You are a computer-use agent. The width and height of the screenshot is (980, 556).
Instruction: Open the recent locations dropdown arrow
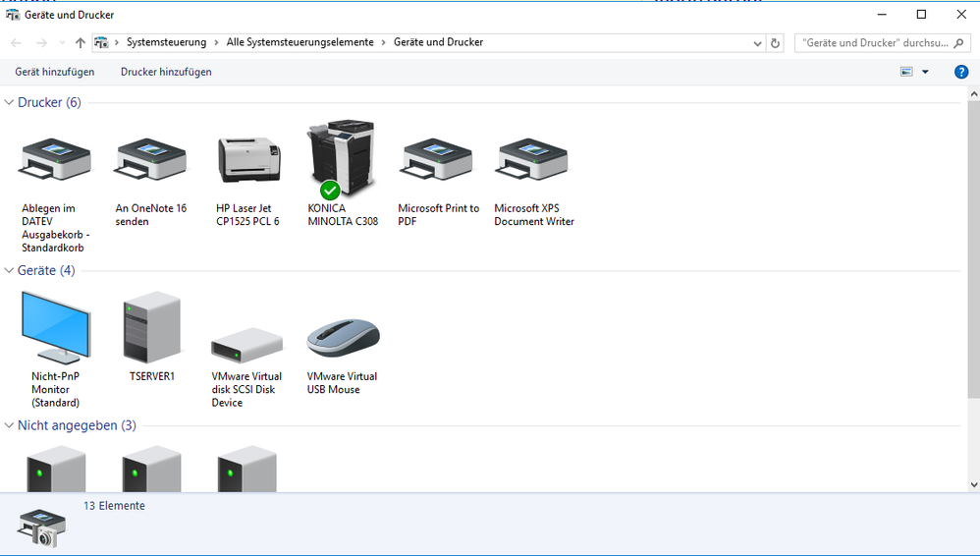coord(62,43)
